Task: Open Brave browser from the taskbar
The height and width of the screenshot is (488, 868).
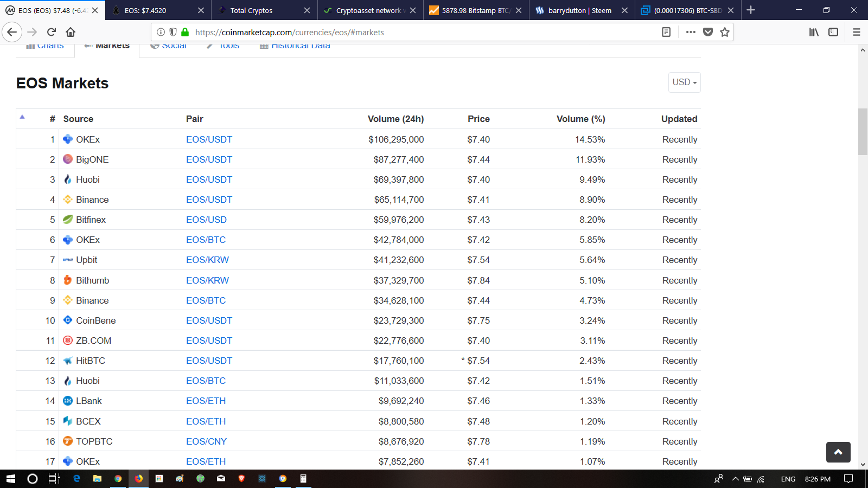Action: pyautogui.click(x=241, y=479)
